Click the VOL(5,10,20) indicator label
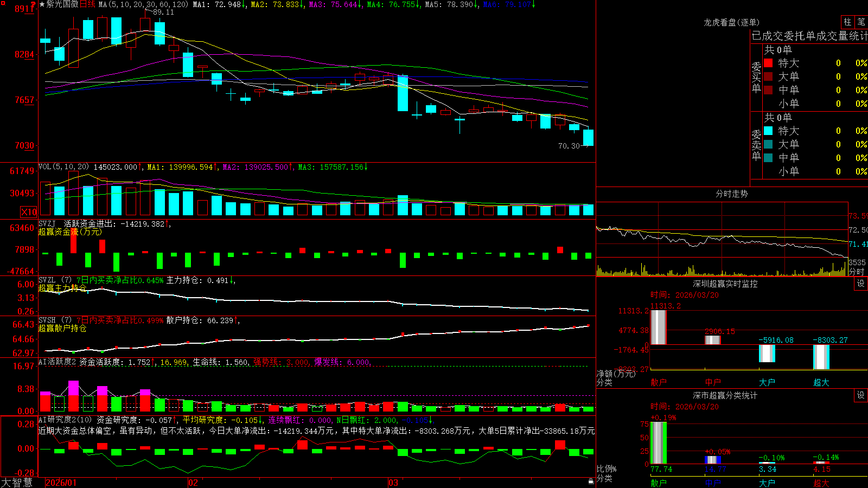Screen dimensions: 868x488 (x=63, y=167)
